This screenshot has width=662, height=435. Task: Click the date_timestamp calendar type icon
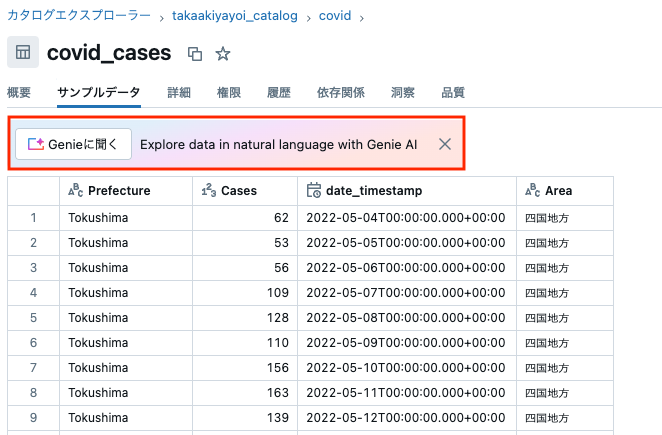click(x=314, y=190)
